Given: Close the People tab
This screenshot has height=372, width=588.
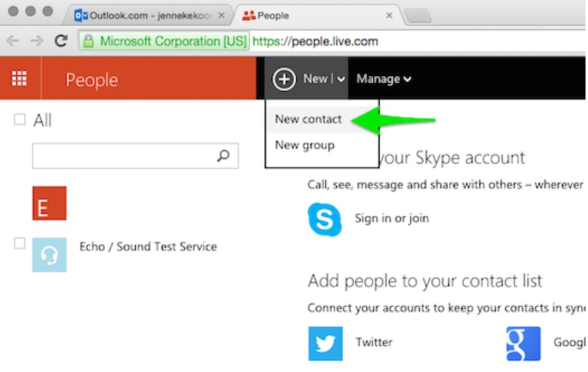Looking at the screenshot, I should coord(389,16).
